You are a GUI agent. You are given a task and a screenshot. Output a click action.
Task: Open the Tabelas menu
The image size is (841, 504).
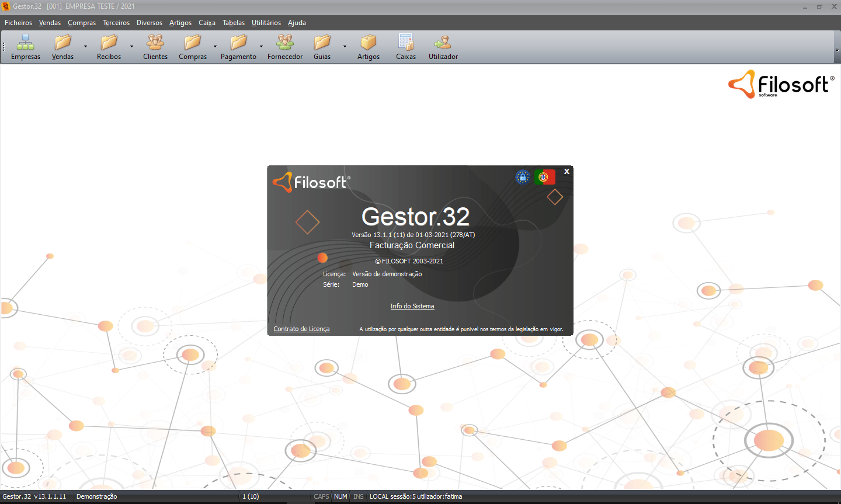coord(234,23)
